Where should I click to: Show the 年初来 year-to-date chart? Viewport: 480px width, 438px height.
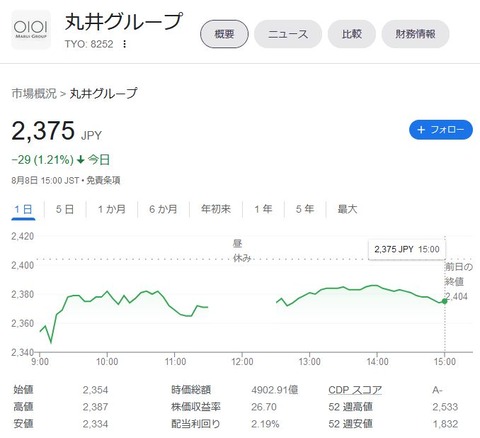click(216, 209)
